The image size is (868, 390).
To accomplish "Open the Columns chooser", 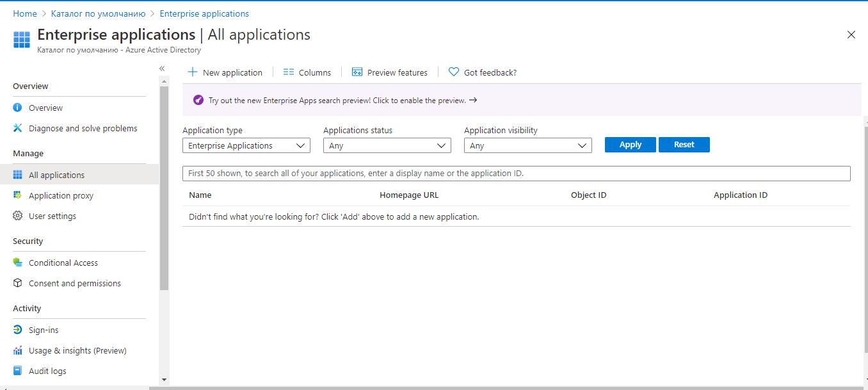I will coord(307,72).
